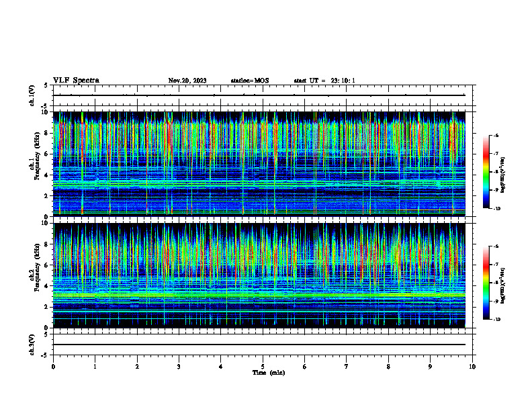Click the "4" kHz tick on ch.2 frequency axis
The width and height of the screenshot is (532, 411).
47,286
